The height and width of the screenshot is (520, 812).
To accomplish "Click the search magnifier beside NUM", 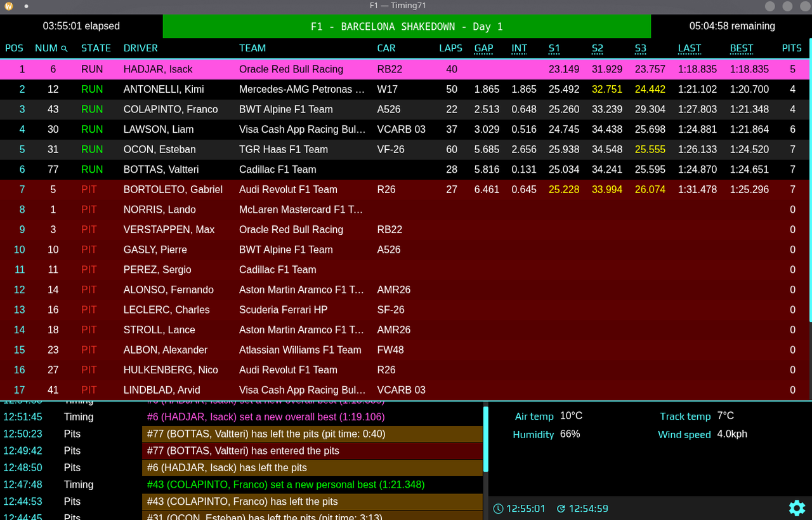I will coord(64,48).
